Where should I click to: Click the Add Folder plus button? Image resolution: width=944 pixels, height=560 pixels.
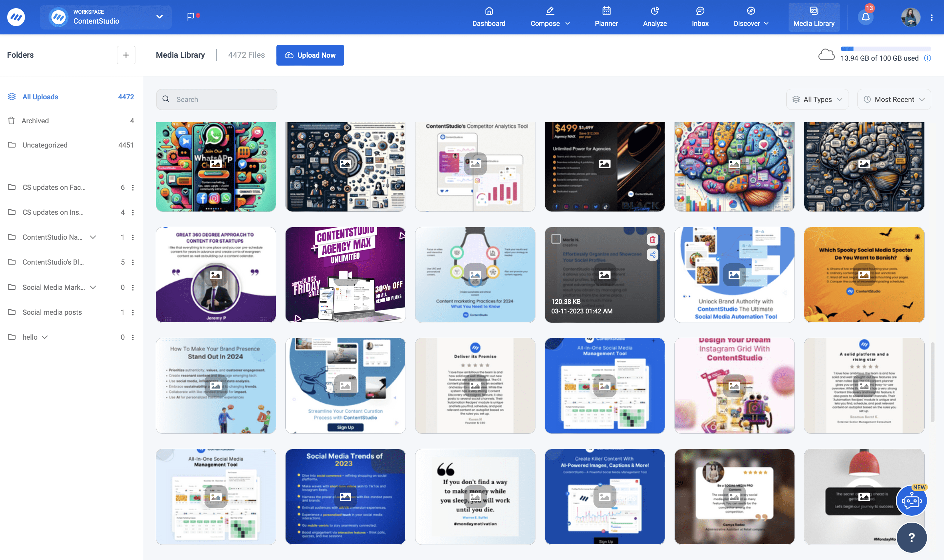[x=126, y=55]
